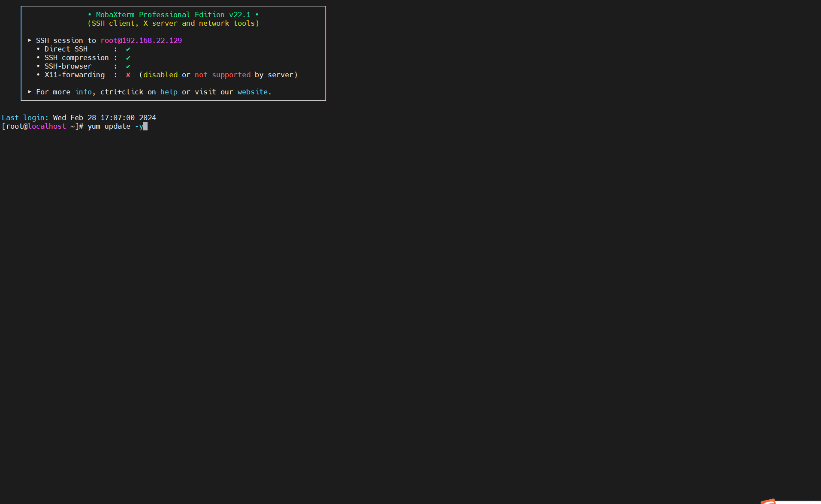Screen dimensions: 821x504
Task: Click the yum update -y command text
Action: coord(115,126)
